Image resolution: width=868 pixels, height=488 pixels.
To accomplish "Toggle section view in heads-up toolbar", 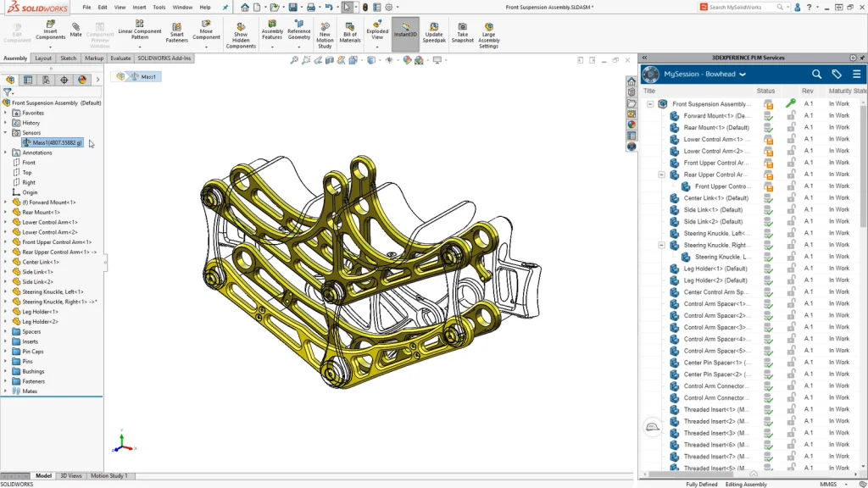I will (330, 60).
